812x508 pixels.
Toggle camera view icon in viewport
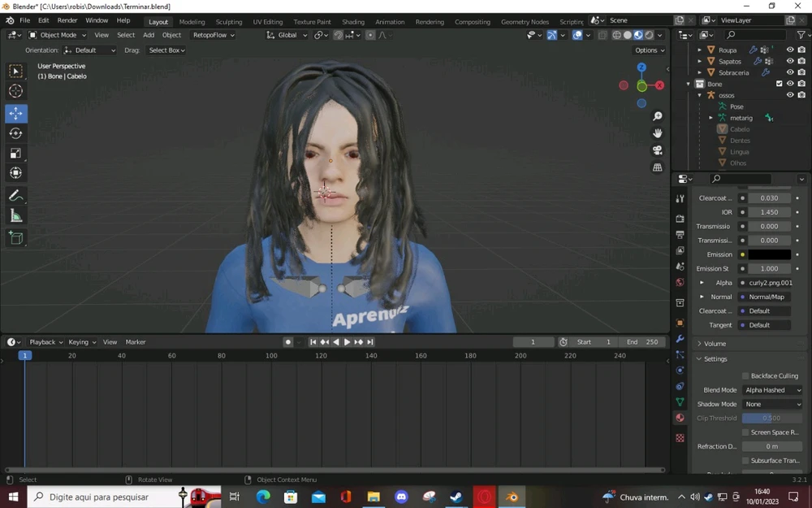[657, 150]
